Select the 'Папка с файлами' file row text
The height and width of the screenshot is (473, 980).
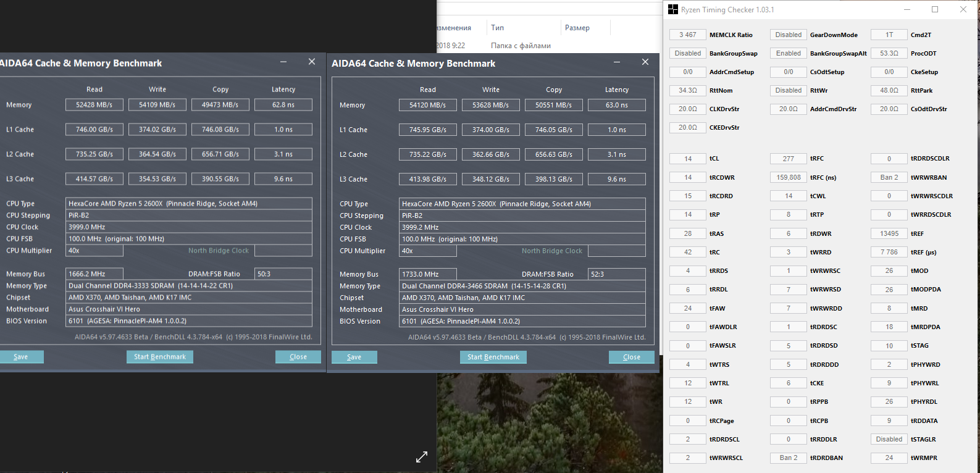pyautogui.click(x=521, y=46)
